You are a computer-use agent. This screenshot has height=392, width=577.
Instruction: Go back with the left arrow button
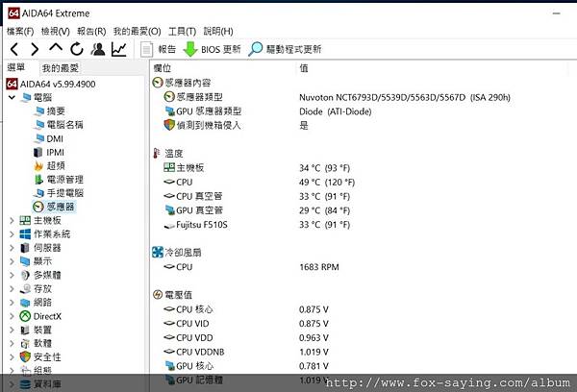click(14, 49)
